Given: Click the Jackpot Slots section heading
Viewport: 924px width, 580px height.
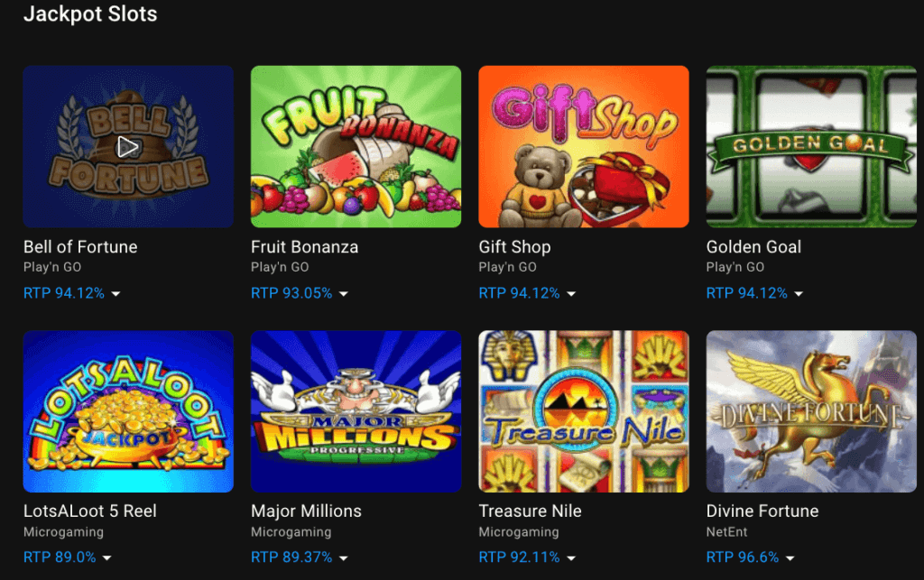Looking at the screenshot, I should pos(91,14).
